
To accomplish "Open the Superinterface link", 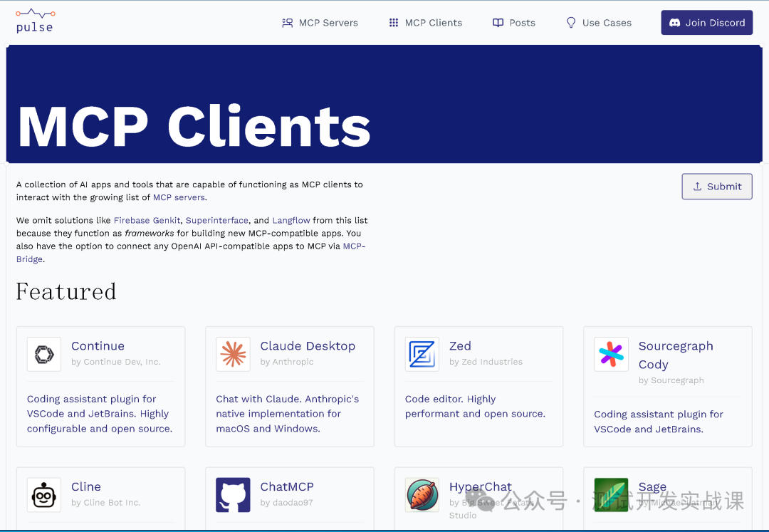I will 216,220.
